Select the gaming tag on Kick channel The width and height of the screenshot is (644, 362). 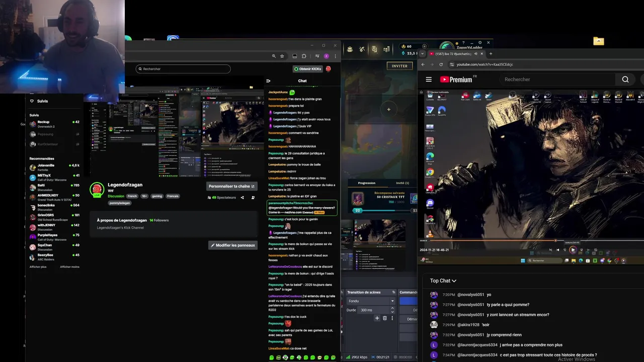[157, 196]
